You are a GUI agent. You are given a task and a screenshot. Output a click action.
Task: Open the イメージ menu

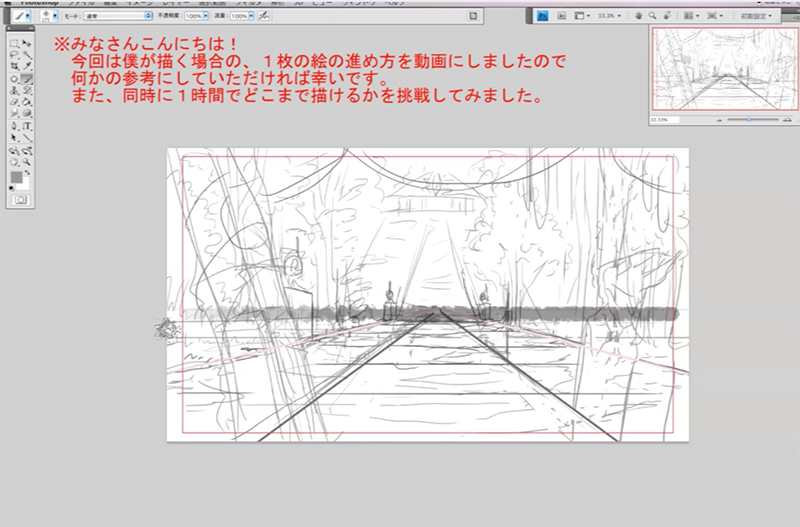(139, 3)
